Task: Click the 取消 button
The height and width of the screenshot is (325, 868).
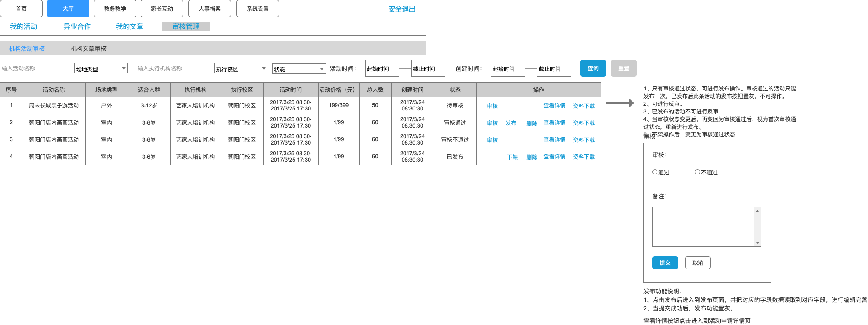Action: coord(698,263)
